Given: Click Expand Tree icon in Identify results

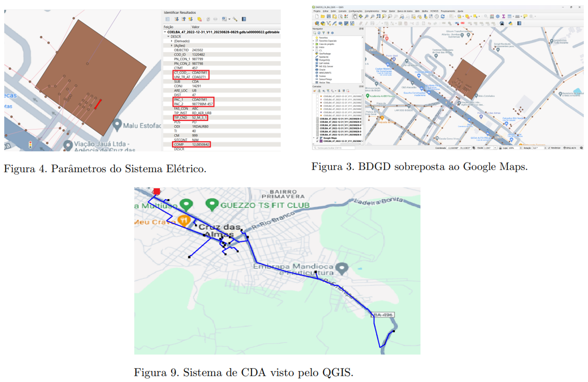Looking at the screenshot, I should (176, 19).
